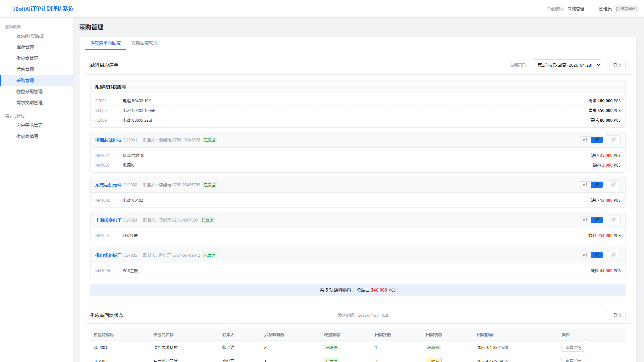Copy link icon for 东莞被动元件

pyautogui.click(x=613, y=185)
